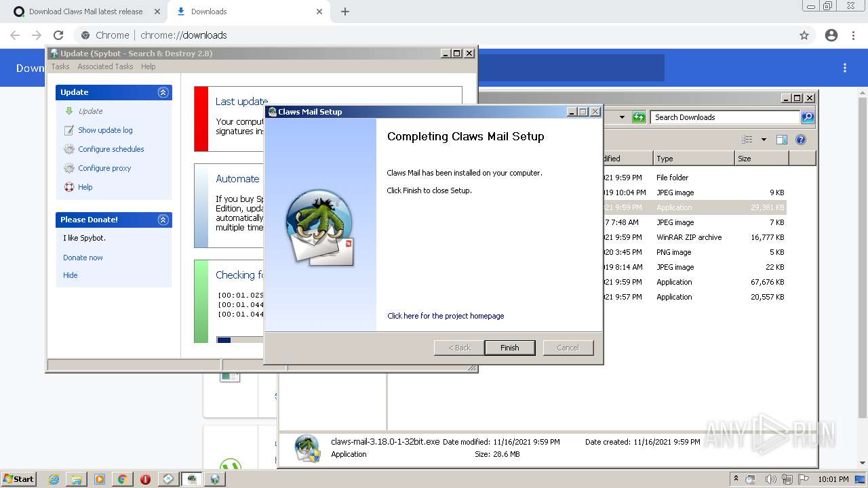Collapse the Update panel in Spybot

(x=163, y=92)
